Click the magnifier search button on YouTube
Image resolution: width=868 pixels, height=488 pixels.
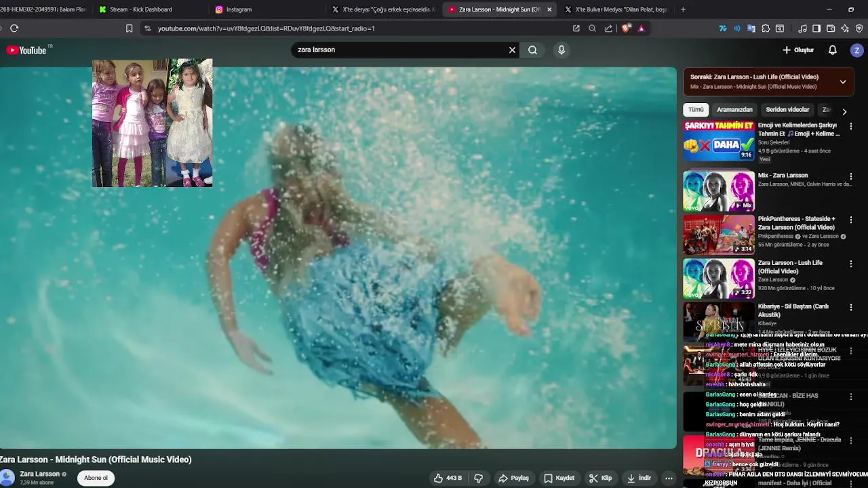pos(533,49)
